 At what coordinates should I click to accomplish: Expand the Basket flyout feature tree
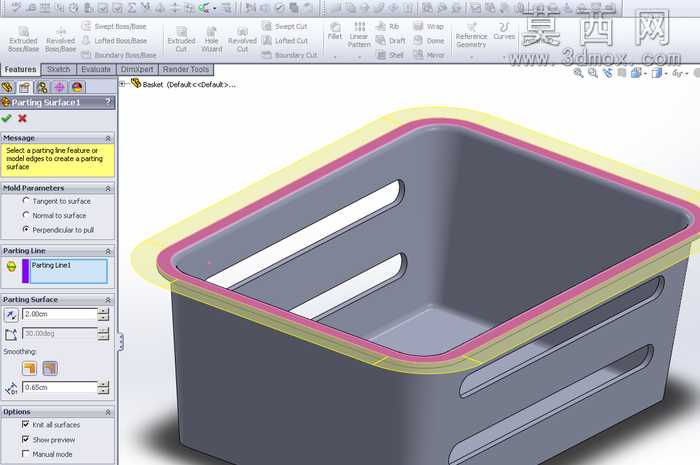point(122,83)
